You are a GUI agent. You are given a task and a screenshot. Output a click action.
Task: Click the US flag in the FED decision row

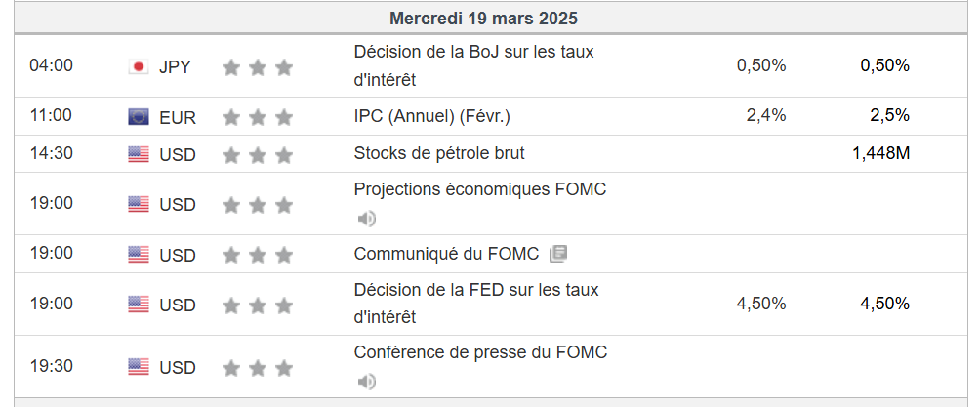139,305
